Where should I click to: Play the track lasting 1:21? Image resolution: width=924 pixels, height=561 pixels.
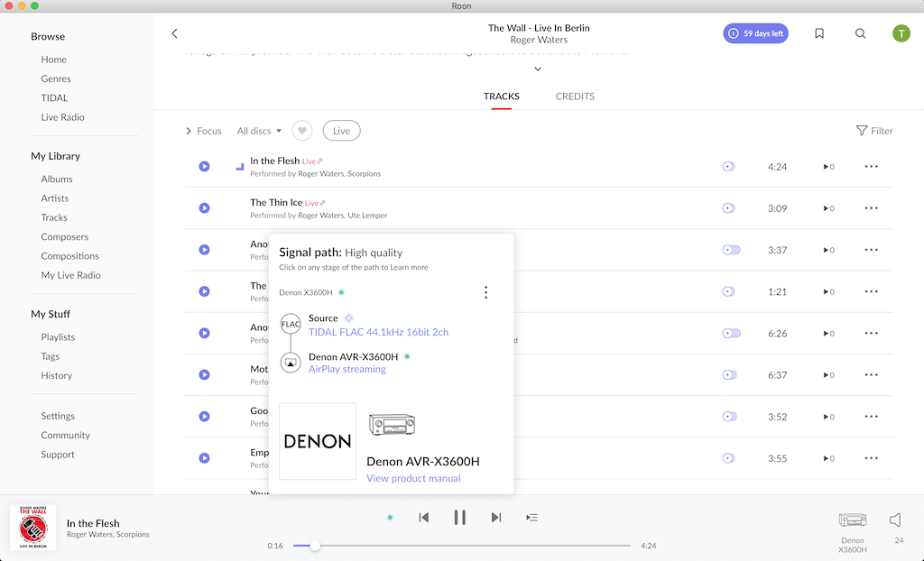205,291
